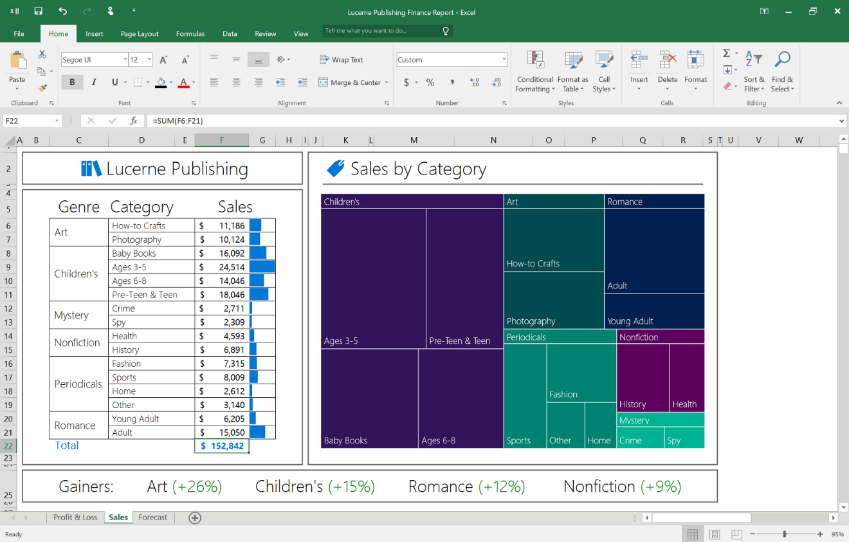Click the Cut scissors icon
849x542 pixels.
point(42,56)
